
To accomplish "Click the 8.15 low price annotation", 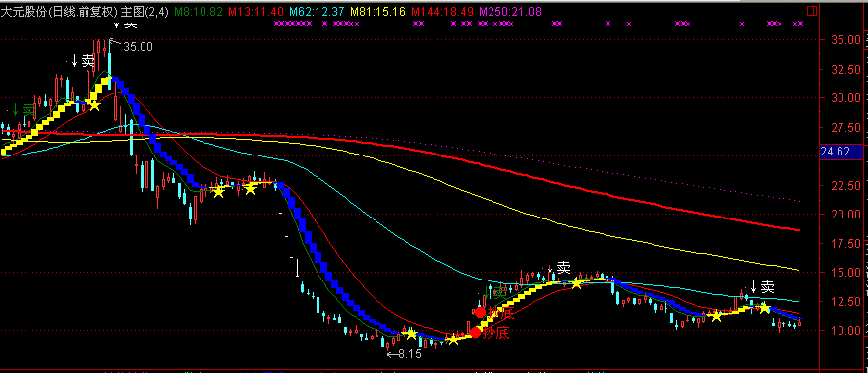I will [409, 354].
